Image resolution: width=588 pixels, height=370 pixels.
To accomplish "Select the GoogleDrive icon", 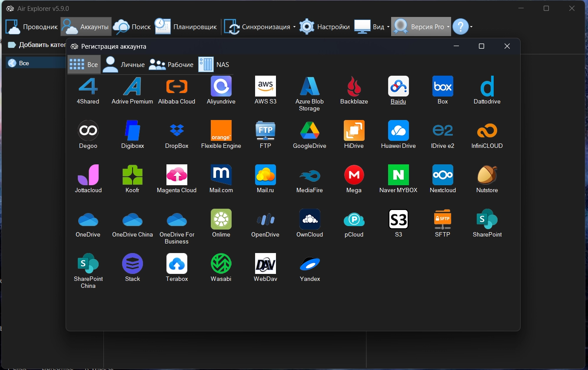I will click(x=310, y=130).
